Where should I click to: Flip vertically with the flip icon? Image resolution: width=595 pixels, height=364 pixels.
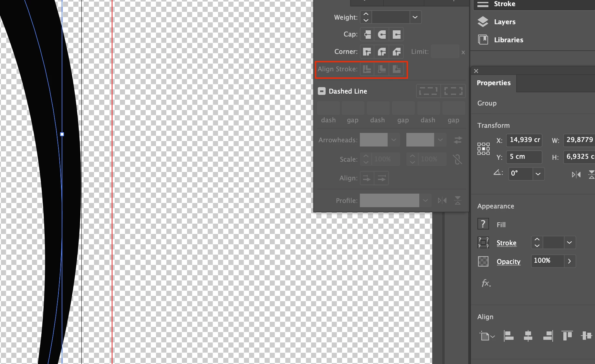pos(591,175)
